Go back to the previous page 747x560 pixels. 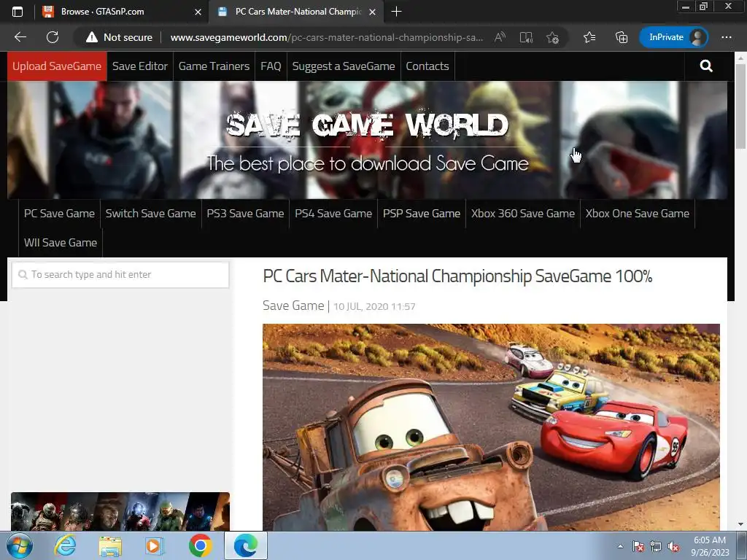coord(20,37)
